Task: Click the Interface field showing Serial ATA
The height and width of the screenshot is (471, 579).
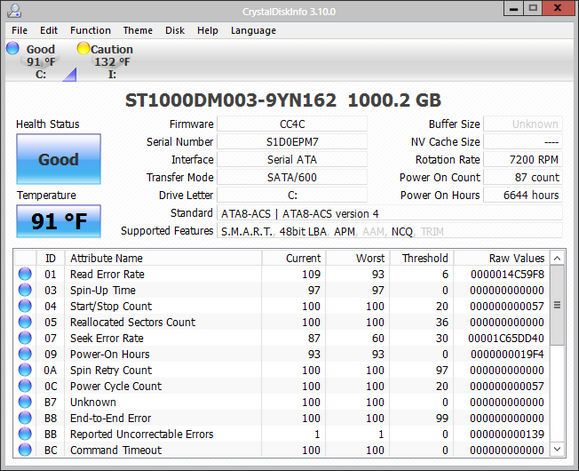Action: [292, 159]
